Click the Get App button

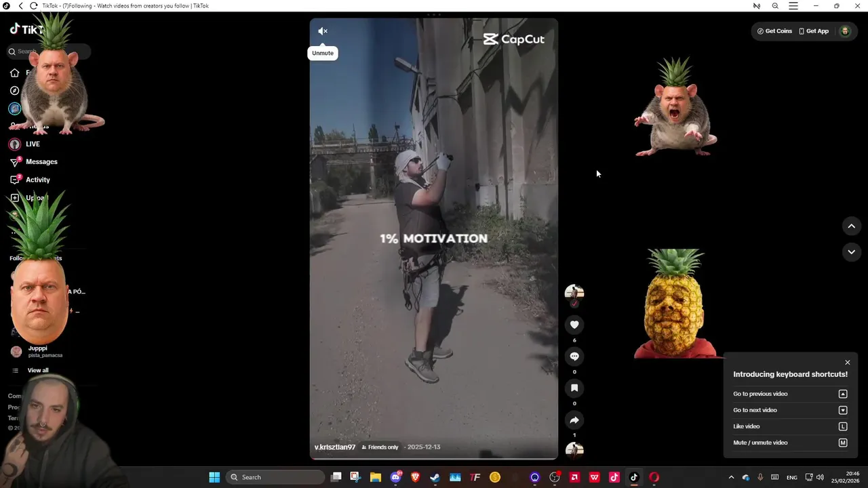(x=814, y=31)
